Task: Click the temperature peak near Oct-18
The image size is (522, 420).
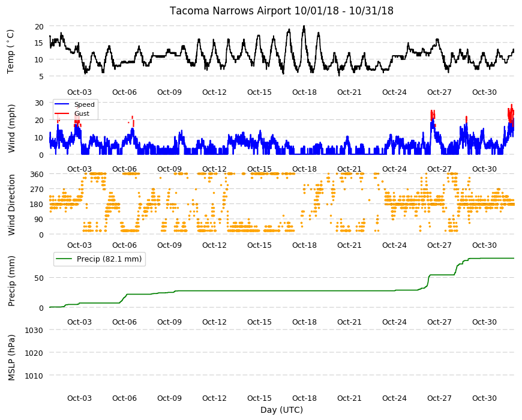Action: point(304,26)
